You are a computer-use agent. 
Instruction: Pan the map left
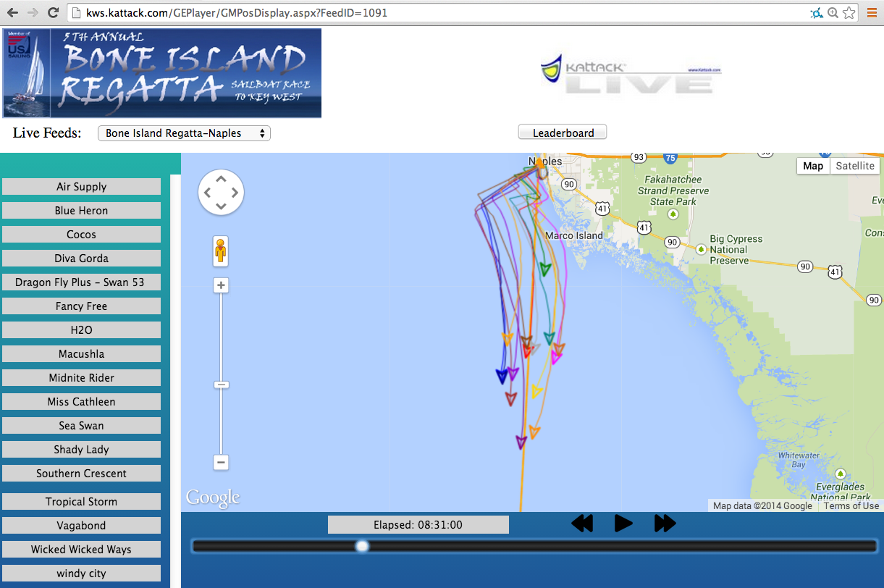pos(207,193)
